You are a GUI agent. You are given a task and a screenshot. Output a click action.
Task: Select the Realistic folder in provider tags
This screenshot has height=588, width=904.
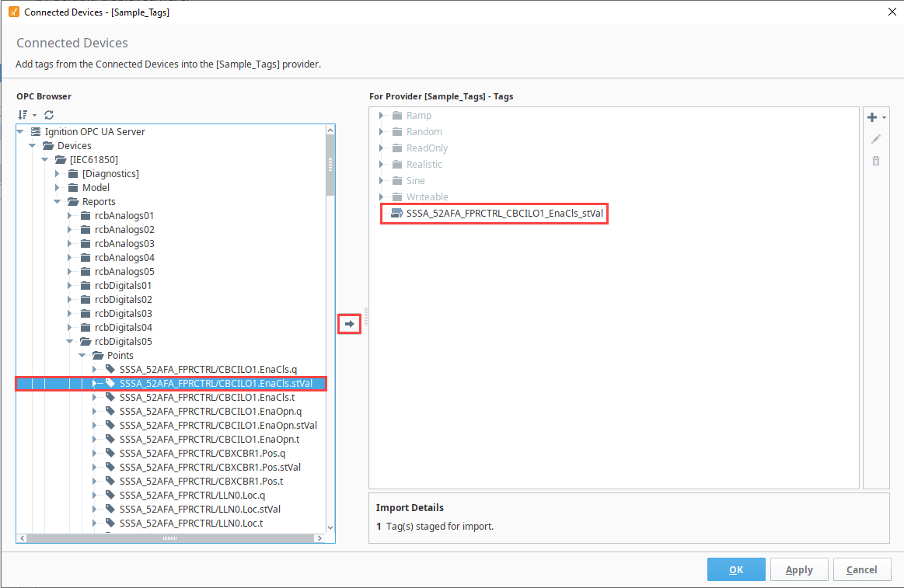(424, 164)
